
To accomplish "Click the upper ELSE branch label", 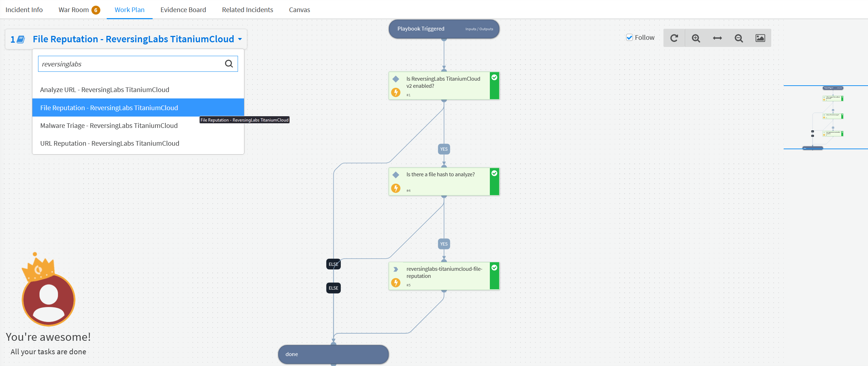I will click(x=333, y=264).
